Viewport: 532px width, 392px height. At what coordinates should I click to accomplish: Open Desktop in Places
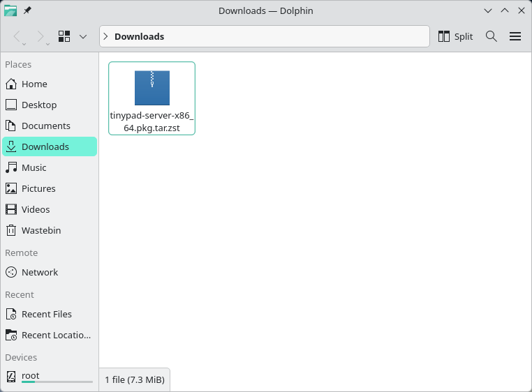(x=50, y=105)
